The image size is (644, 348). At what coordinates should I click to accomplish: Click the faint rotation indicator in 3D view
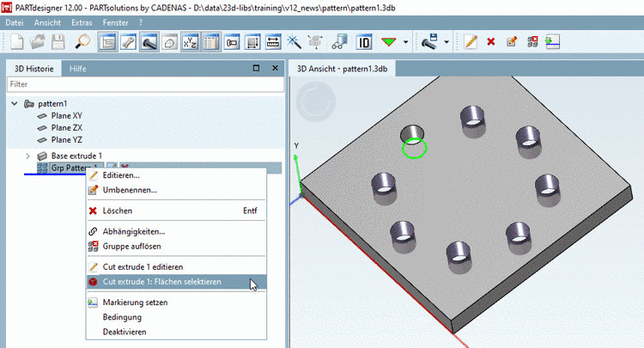coord(316,101)
